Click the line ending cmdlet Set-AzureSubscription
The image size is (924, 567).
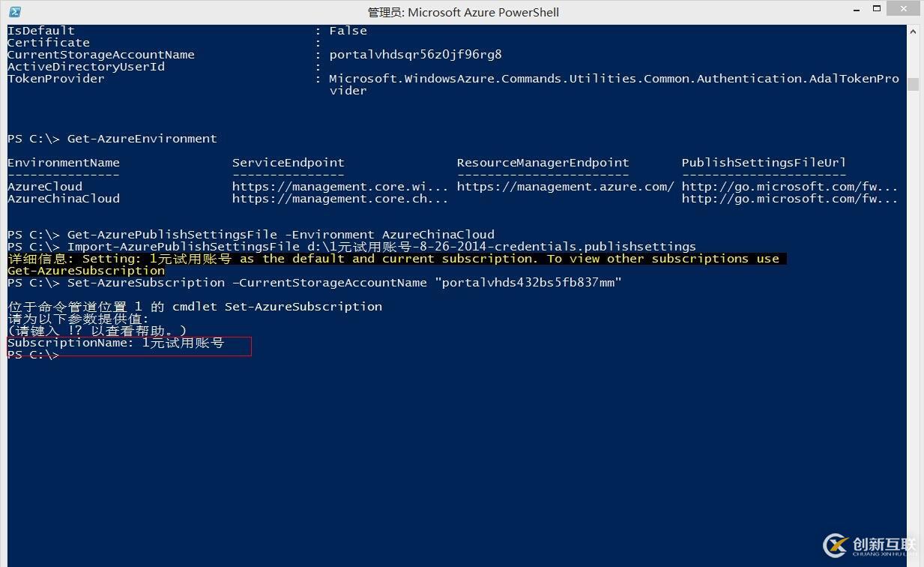[x=195, y=307]
